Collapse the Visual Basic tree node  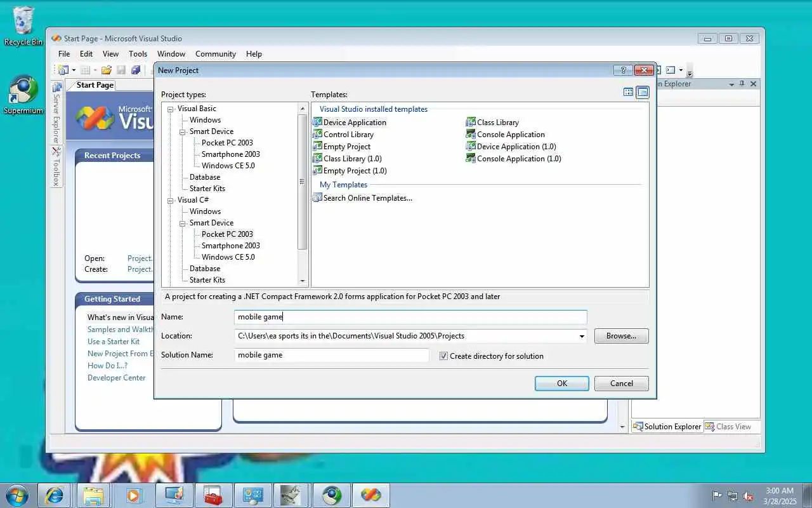171,109
